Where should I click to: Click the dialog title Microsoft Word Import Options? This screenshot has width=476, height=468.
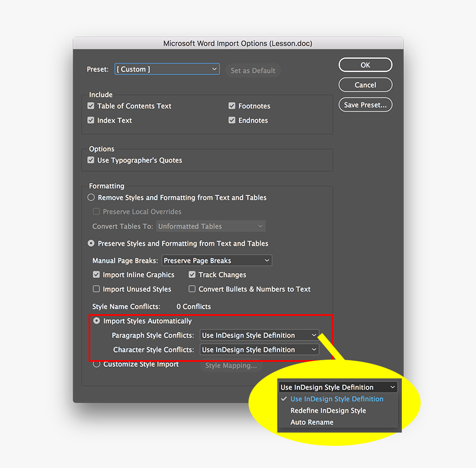point(237,43)
